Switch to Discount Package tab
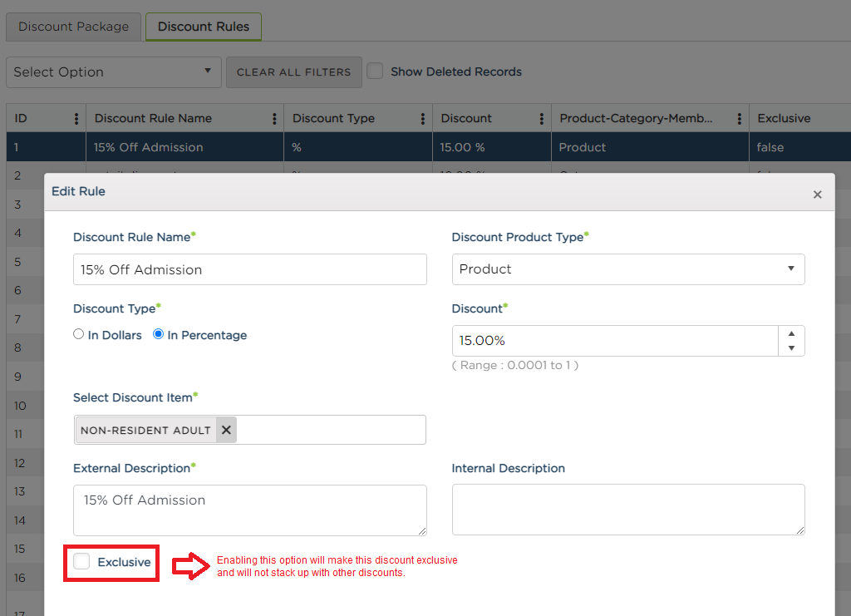The height and width of the screenshot is (616, 851). 74,27
